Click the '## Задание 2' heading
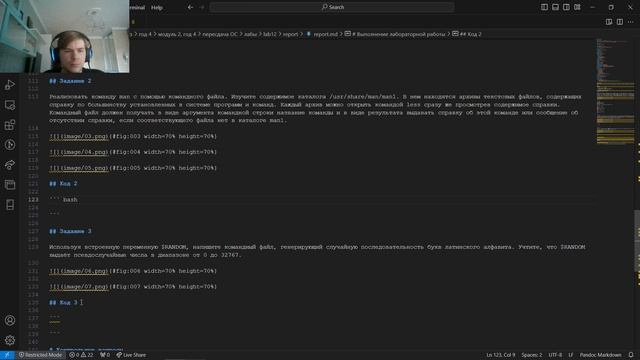This screenshot has height=360, width=640. click(70, 81)
